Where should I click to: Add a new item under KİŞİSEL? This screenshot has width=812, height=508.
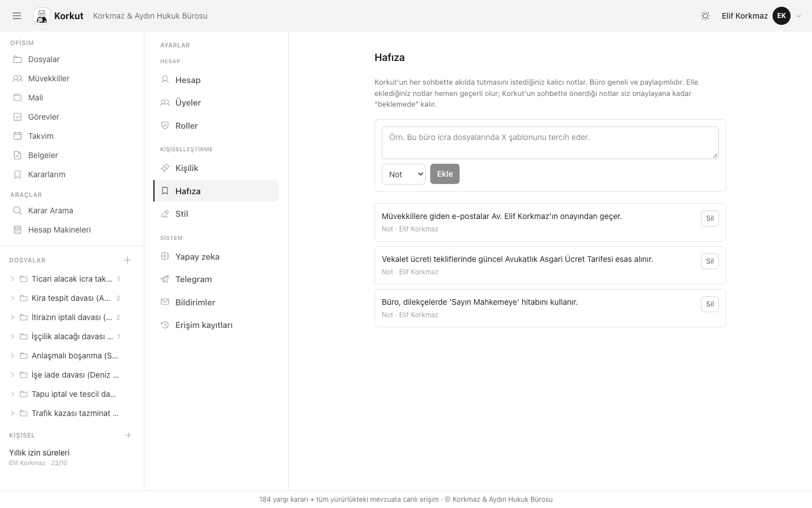[129, 435]
